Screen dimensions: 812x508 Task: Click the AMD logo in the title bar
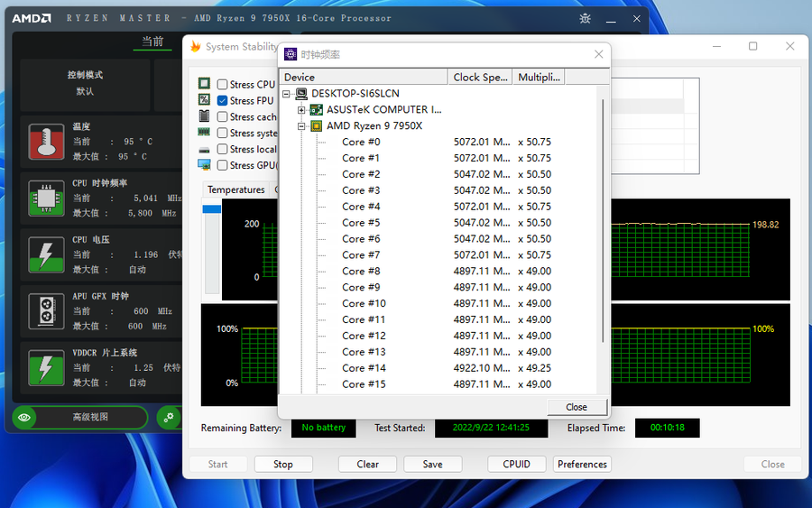tap(32, 18)
